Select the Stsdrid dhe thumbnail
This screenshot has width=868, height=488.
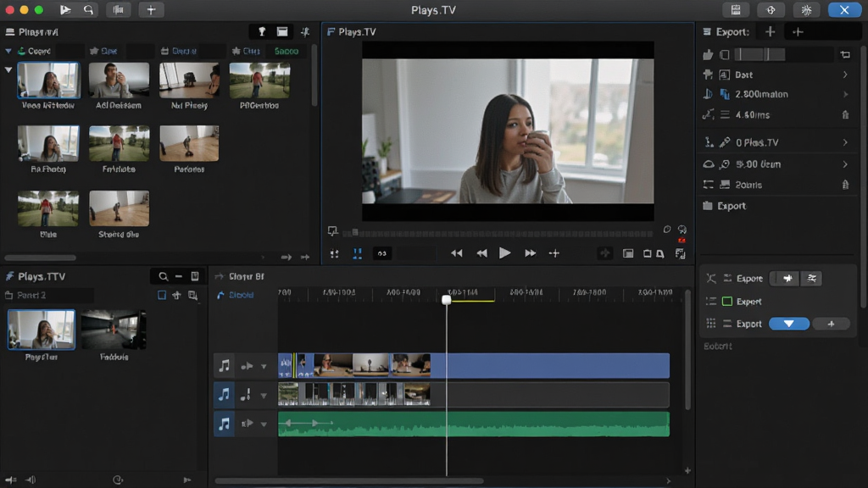[119, 208]
